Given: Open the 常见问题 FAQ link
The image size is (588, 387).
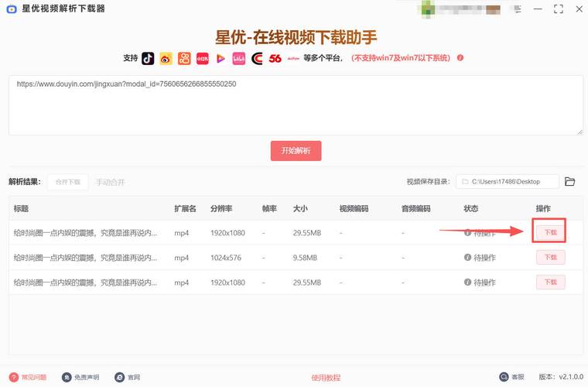Looking at the screenshot, I should pos(34,377).
